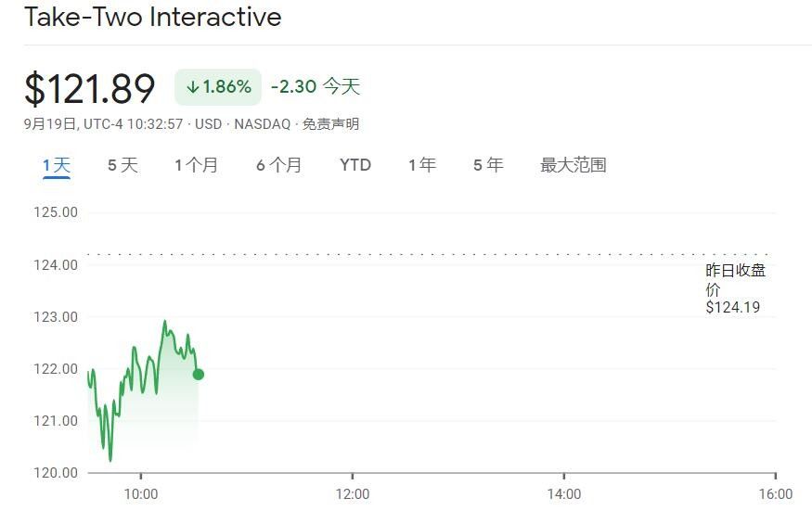
Task: Open the 免责声明 disclaimer link
Action: coord(330,124)
